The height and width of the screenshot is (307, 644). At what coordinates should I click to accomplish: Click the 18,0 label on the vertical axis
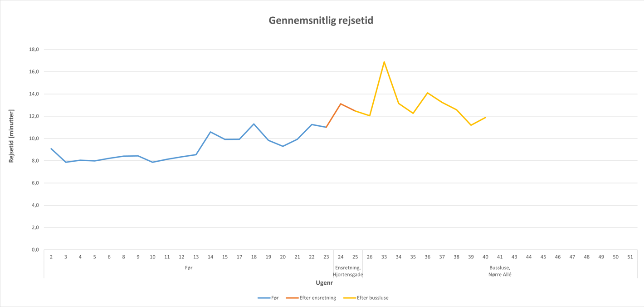click(x=34, y=50)
